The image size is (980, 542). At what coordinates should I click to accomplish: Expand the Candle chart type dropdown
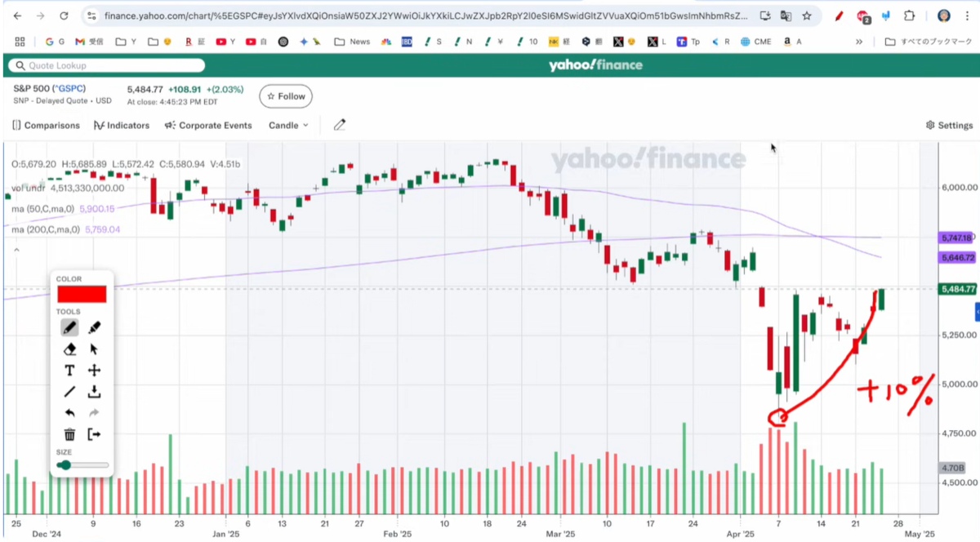click(x=289, y=126)
